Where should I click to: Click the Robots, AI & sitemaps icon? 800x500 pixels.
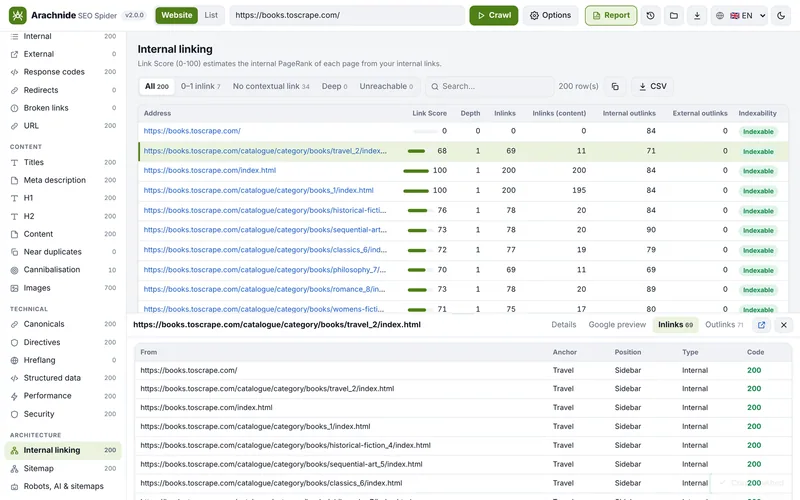[14, 487]
